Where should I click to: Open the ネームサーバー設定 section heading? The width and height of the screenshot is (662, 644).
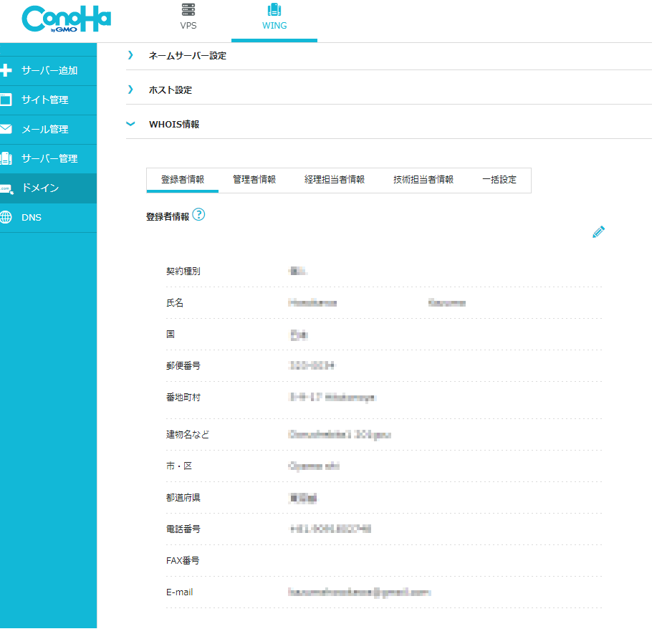coord(188,56)
